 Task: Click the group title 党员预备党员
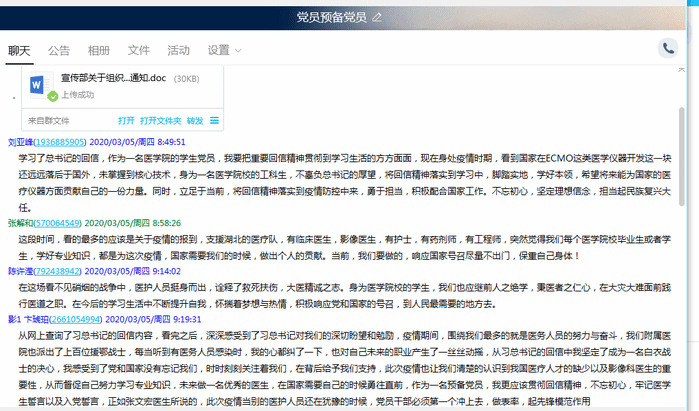(331, 17)
